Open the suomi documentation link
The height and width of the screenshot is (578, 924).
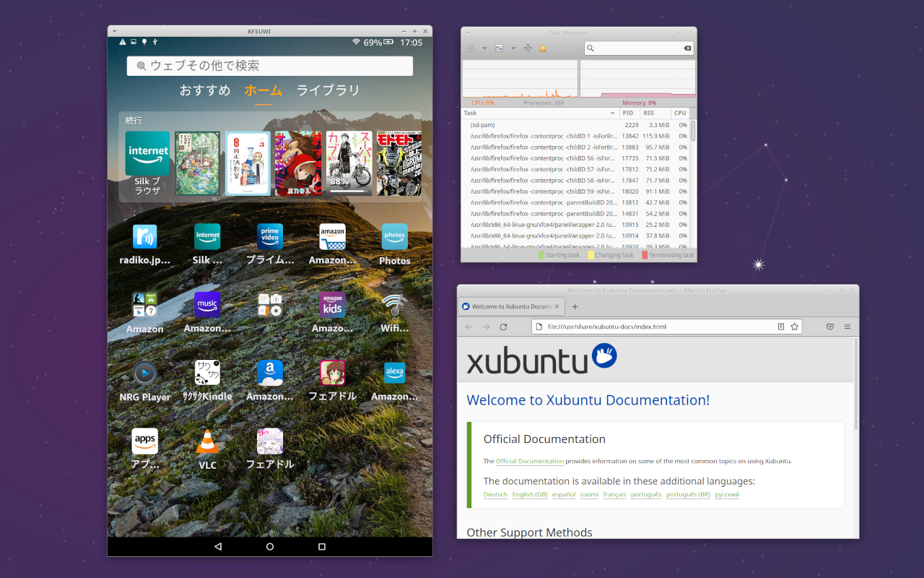click(x=589, y=495)
